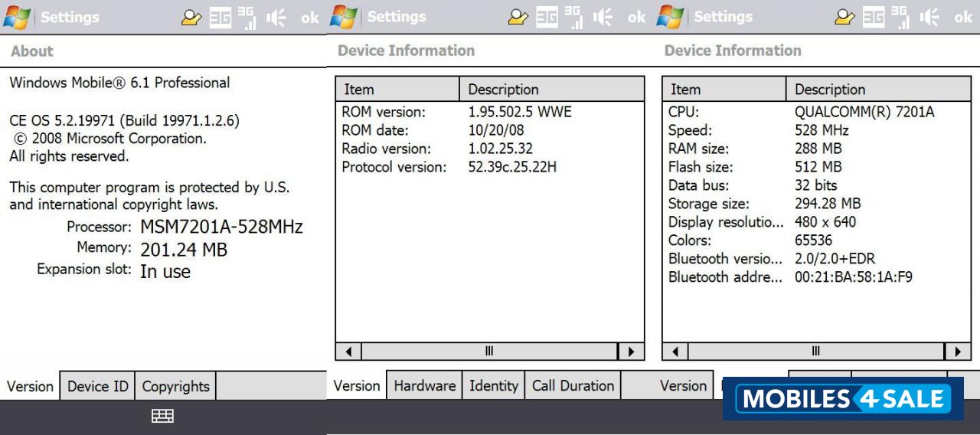This screenshot has height=435, width=980.
Task: Tap the boxed 3G icon above the ROM version list
Action: point(547,18)
